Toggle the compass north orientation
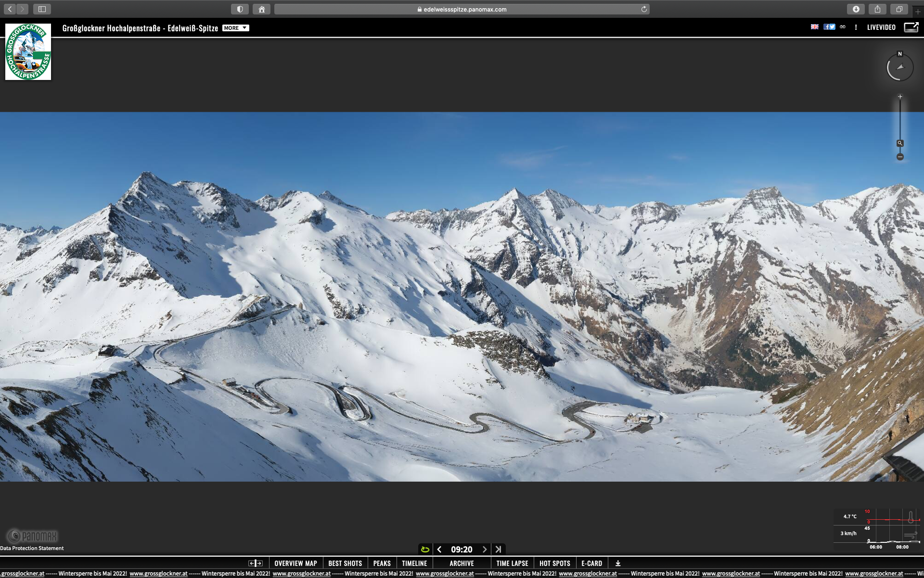Image resolution: width=924 pixels, height=578 pixels. (x=900, y=67)
